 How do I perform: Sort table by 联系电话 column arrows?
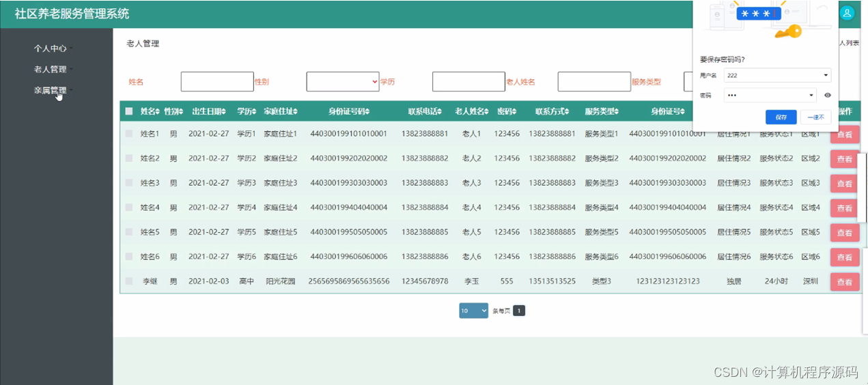[441, 112]
